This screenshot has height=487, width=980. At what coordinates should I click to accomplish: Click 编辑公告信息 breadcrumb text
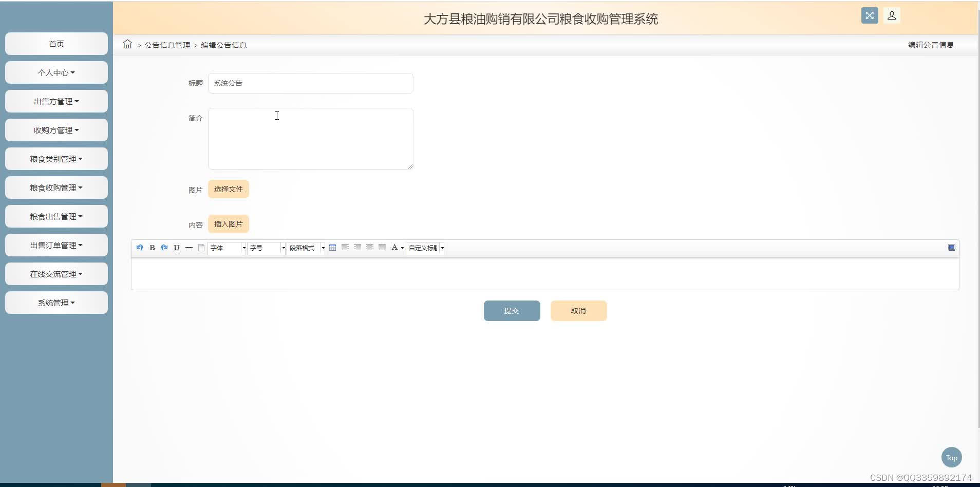tap(224, 45)
